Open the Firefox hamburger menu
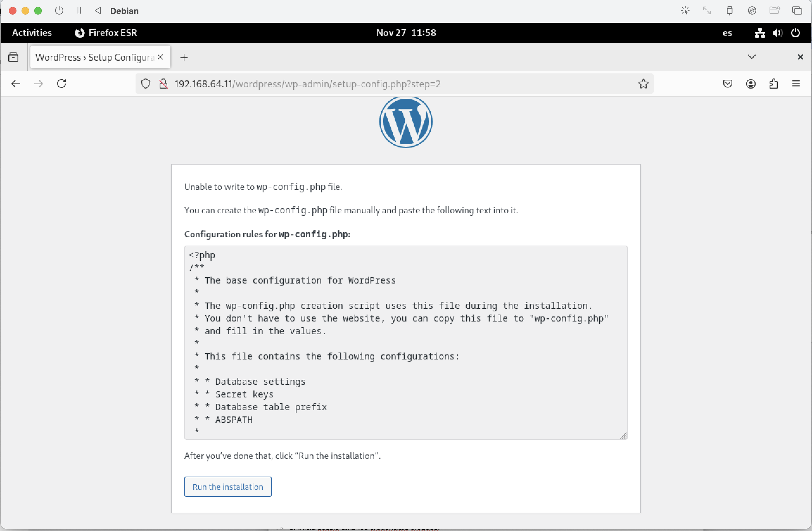The height and width of the screenshot is (531, 812). tap(796, 84)
